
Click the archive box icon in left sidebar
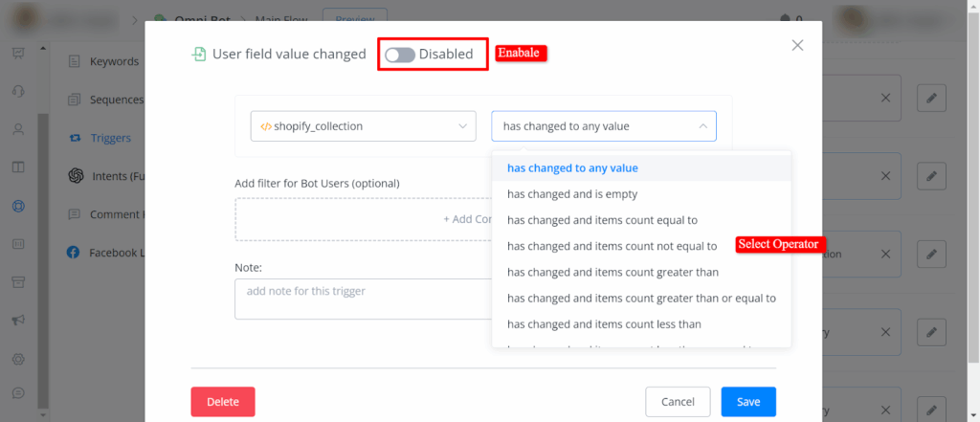17,281
